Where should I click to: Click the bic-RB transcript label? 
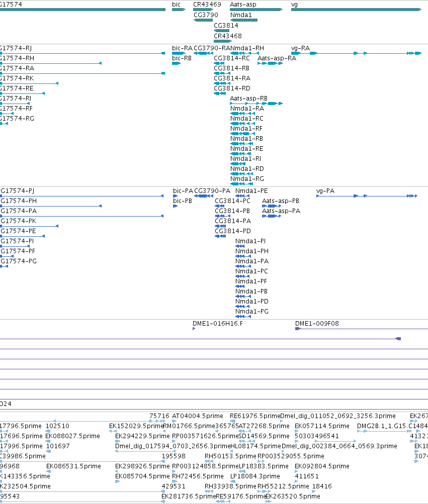[x=182, y=58]
